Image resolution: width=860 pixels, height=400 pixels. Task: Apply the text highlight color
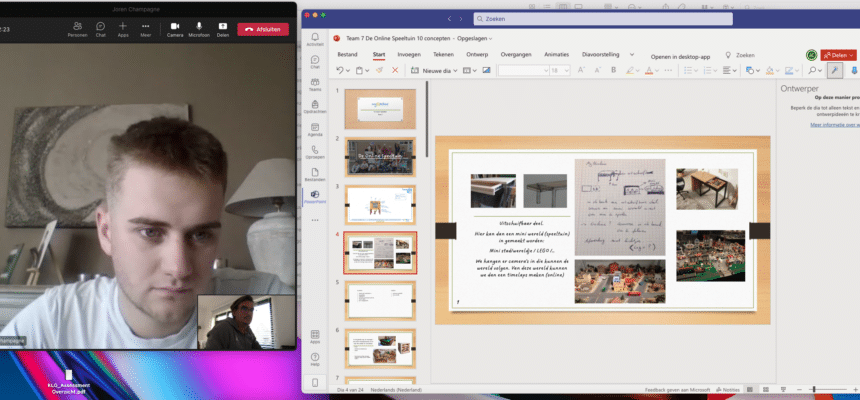pos(630,70)
